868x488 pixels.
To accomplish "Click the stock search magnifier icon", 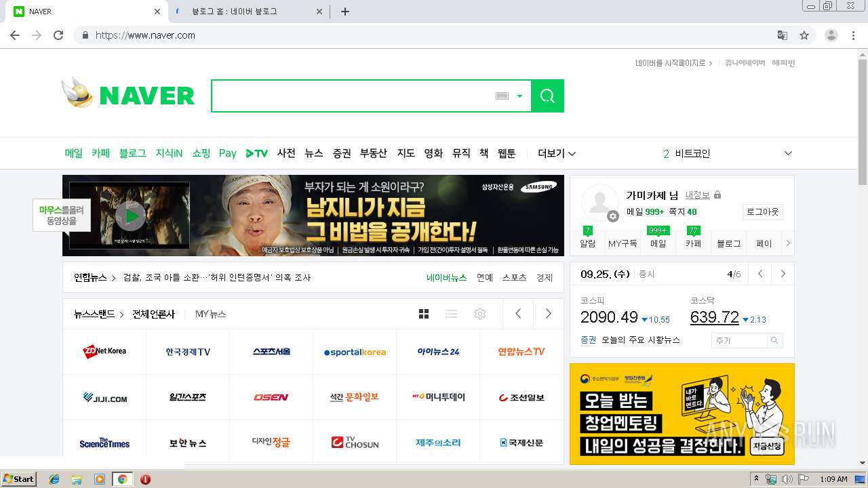I will pyautogui.click(x=775, y=340).
